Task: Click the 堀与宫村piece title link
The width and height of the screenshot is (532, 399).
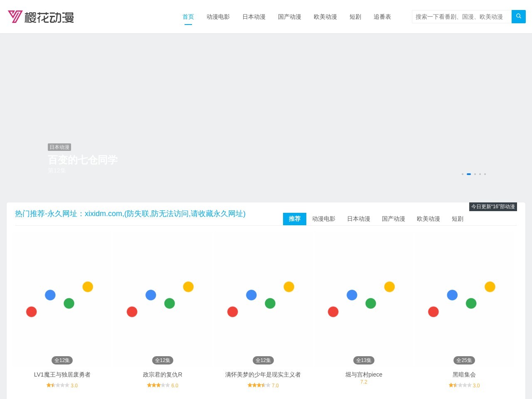Action: tap(364, 374)
